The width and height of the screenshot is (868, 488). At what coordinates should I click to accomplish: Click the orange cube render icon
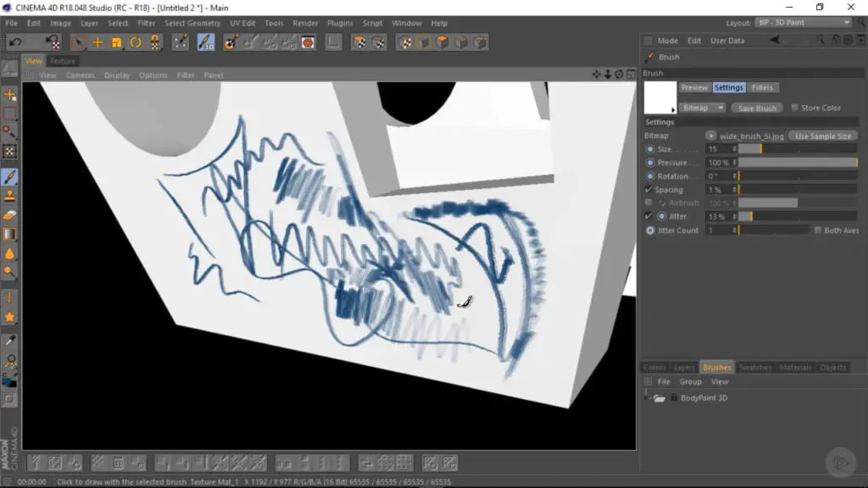point(442,42)
